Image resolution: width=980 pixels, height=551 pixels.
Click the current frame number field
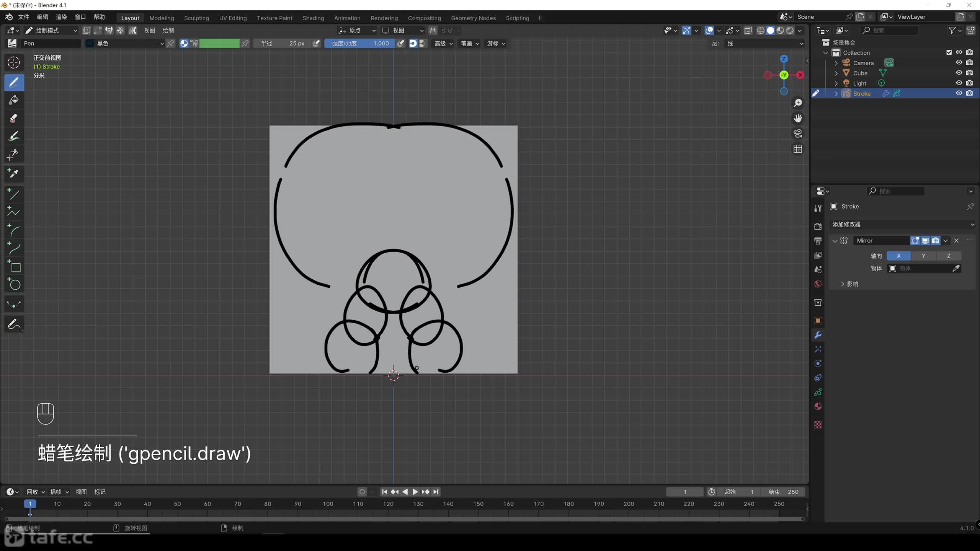coord(685,492)
